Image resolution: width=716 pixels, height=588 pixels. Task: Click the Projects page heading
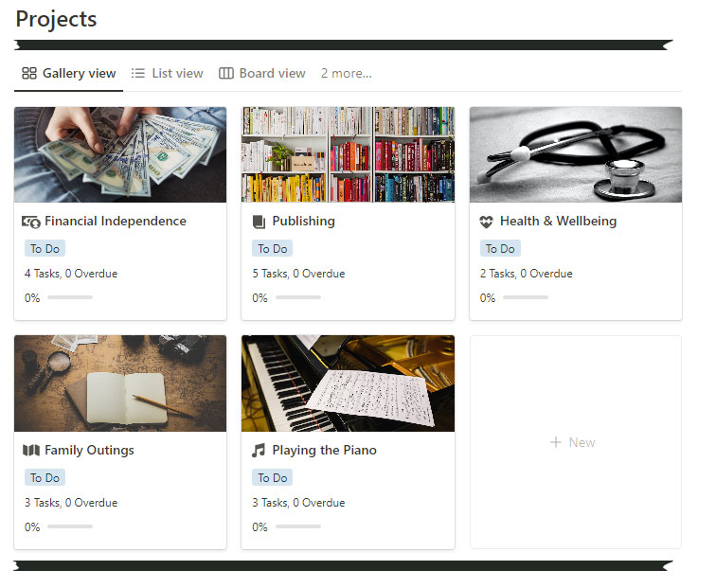pos(56,20)
